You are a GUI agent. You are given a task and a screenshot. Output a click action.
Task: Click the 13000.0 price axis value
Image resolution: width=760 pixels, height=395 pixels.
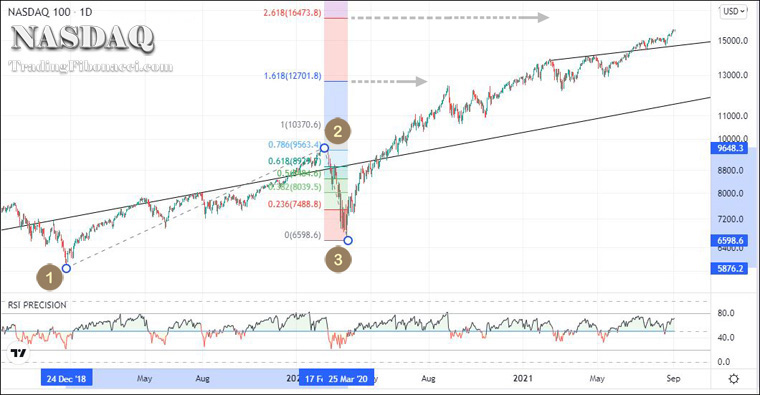(x=733, y=75)
